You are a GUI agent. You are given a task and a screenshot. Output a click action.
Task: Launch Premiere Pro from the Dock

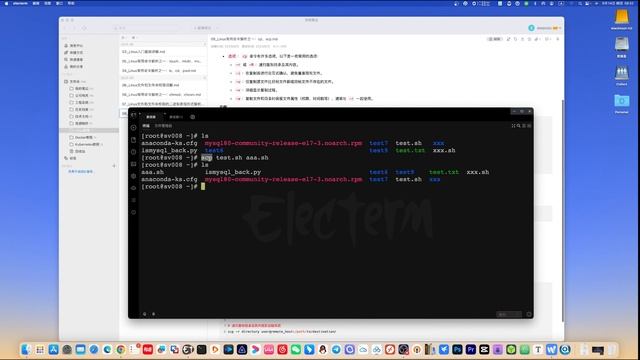[x=471, y=349]
